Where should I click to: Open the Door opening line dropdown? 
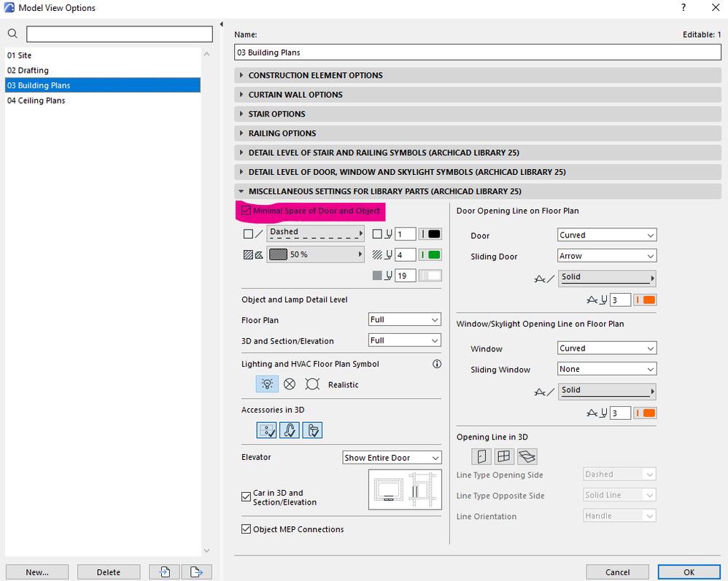click(607, 235)
